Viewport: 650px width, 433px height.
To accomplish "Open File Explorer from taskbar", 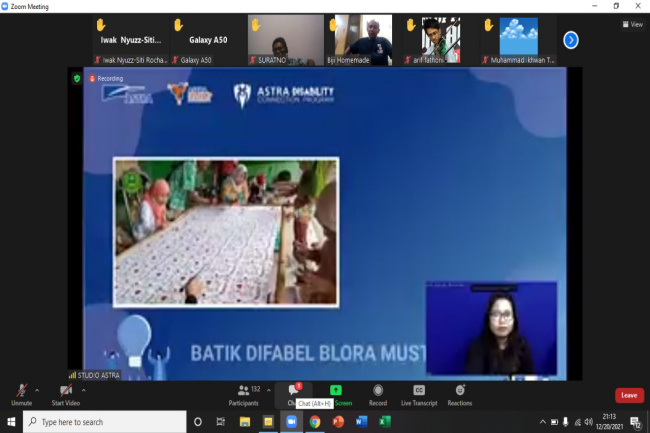I will point(245,422).
